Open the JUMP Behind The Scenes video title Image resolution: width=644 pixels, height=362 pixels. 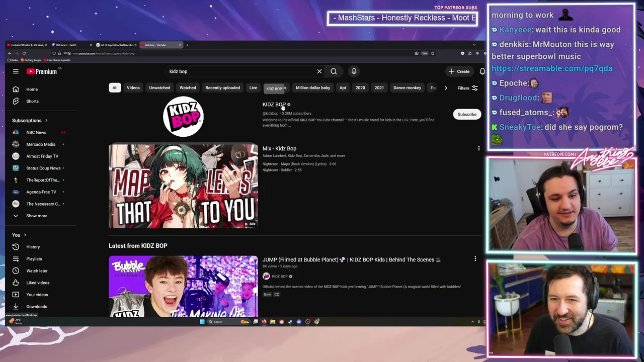point(351,259)
